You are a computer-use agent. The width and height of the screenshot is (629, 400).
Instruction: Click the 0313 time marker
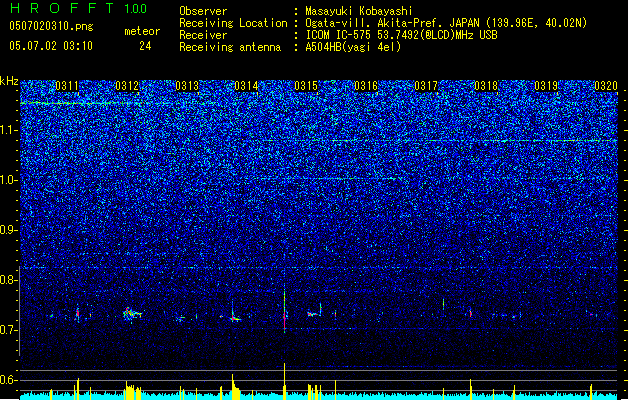(x=187, y=86)
